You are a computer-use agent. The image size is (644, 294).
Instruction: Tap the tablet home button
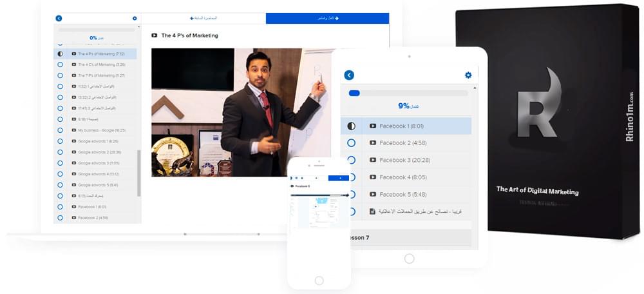[x=409, y=259]
